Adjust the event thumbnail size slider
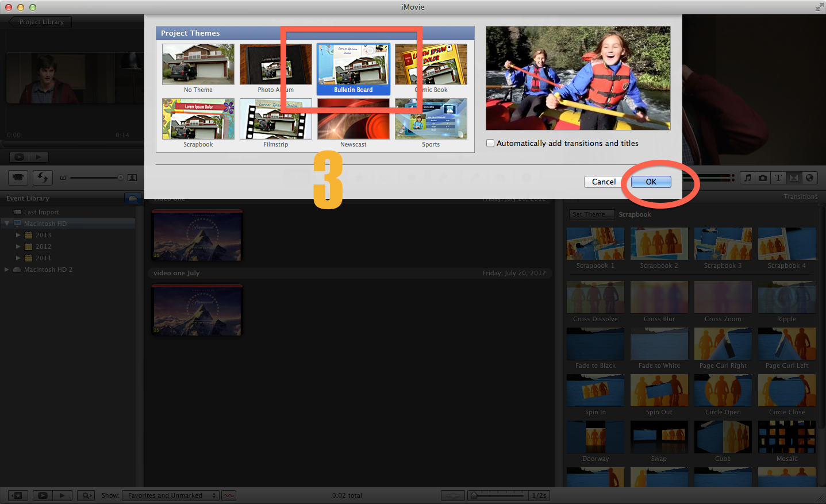Image resolution: width=826 pixels, height=504 pixels. [95, 178]
